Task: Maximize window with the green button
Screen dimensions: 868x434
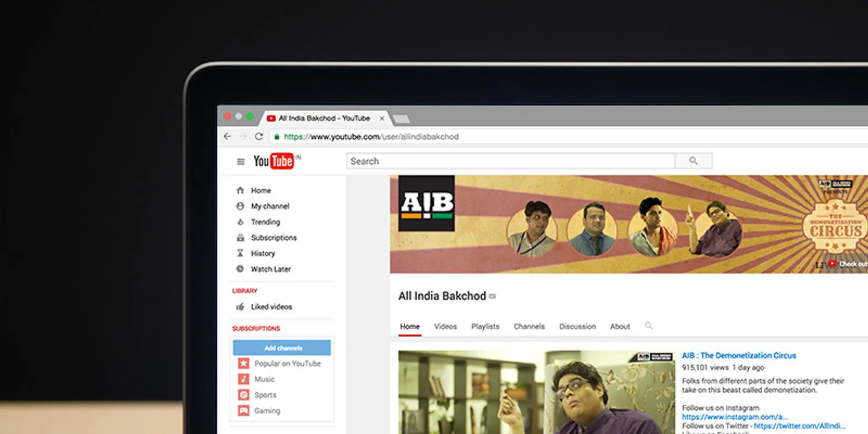Action: click(250, 117)
